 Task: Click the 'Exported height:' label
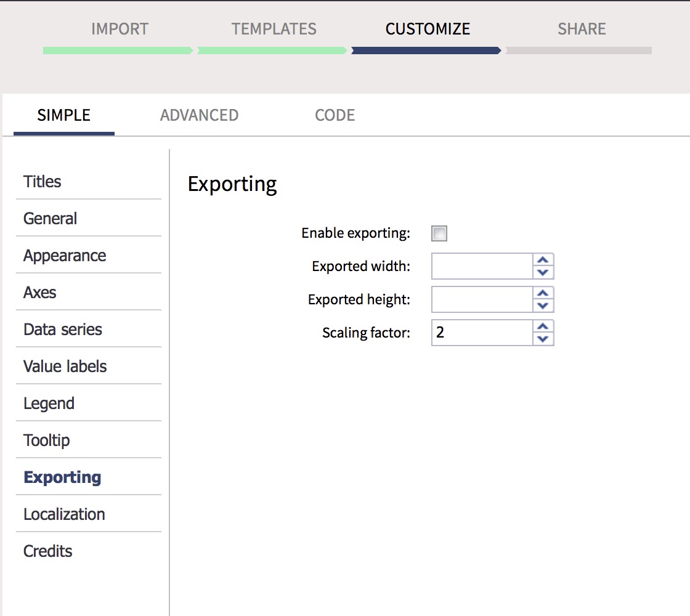[359, 299]
